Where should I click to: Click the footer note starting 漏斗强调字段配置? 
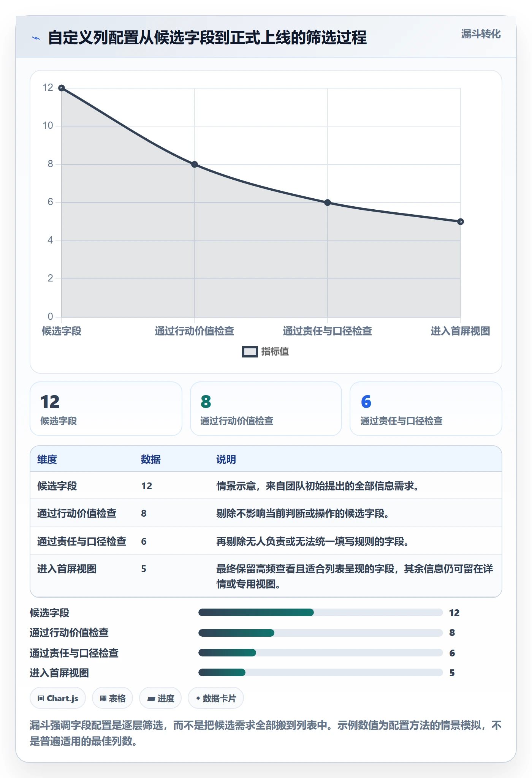[x=266, y=733]
